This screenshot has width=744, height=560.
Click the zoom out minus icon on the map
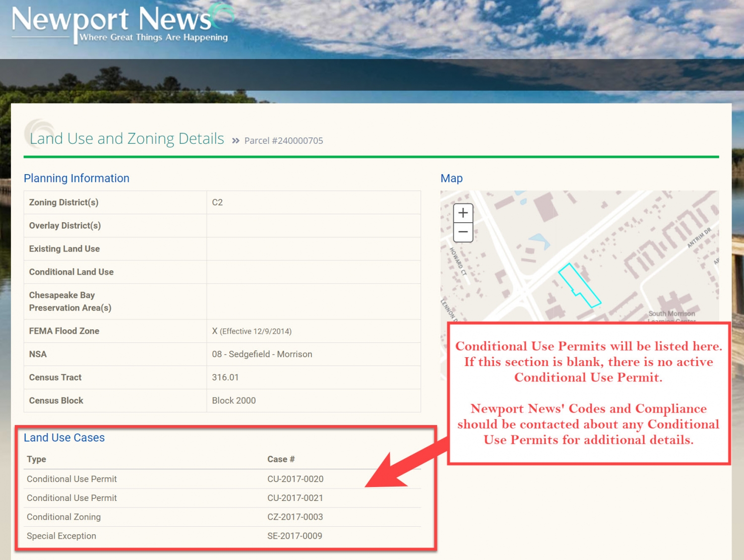point(462,232)
